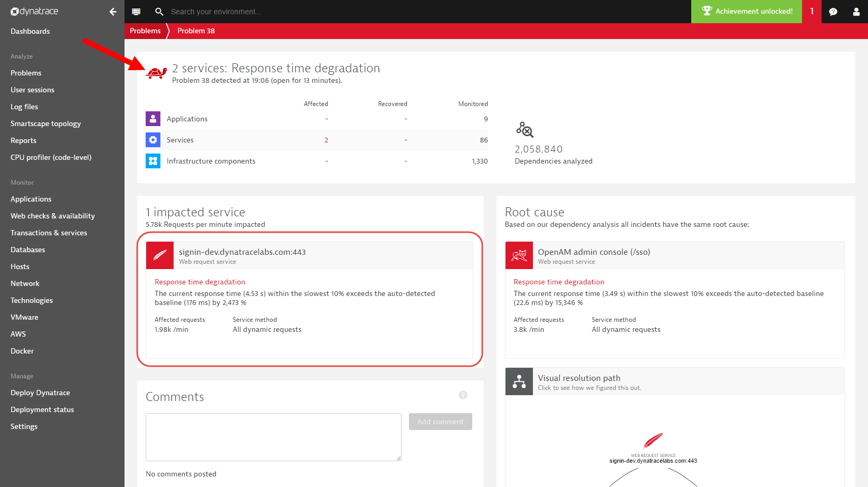Open Reports in sidebar
Viewport: 868px width, 487px height.
pos(23,140)
